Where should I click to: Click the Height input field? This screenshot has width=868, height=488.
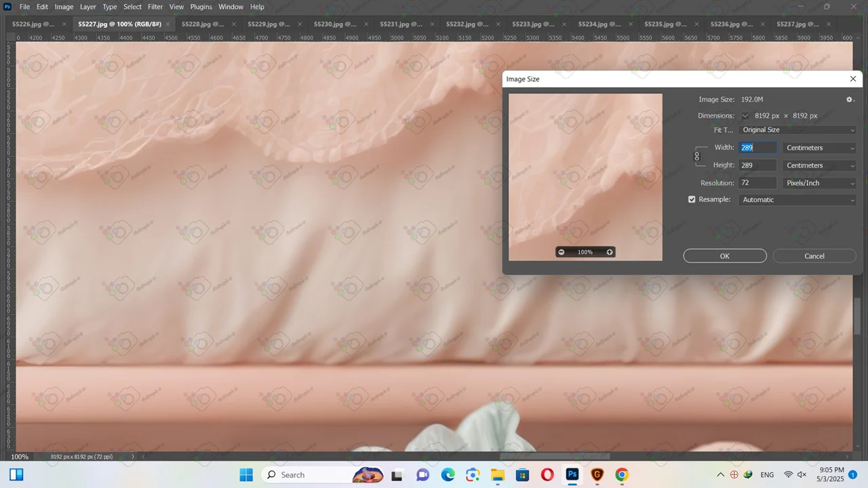[x=757, y=165]
